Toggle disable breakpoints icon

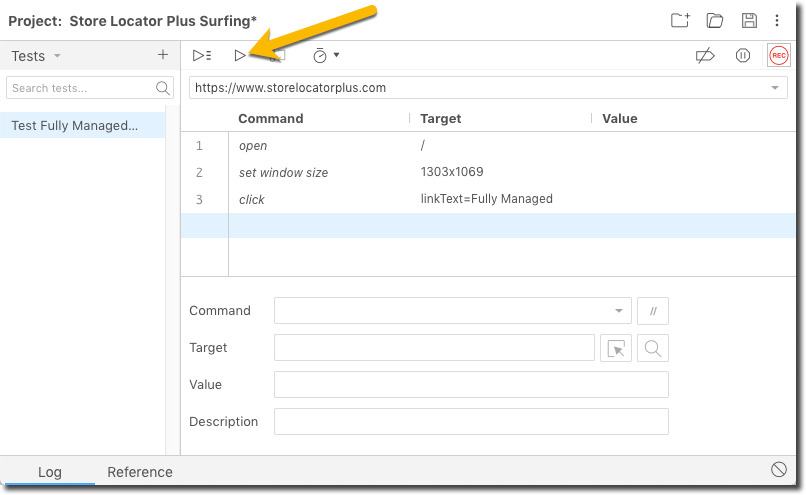tap(705, 56)
